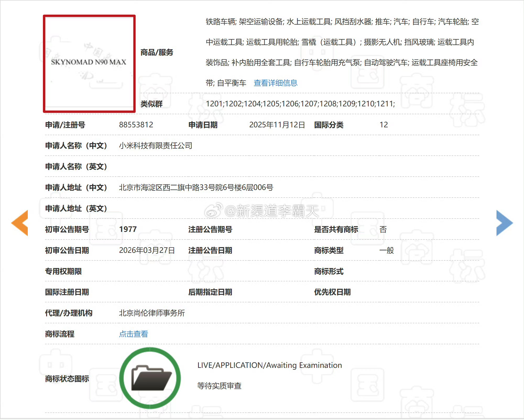The height and width of the screenshot is (420, 524).
Task: Click the 优先权日期 label
Action: [x=332, y=292]
